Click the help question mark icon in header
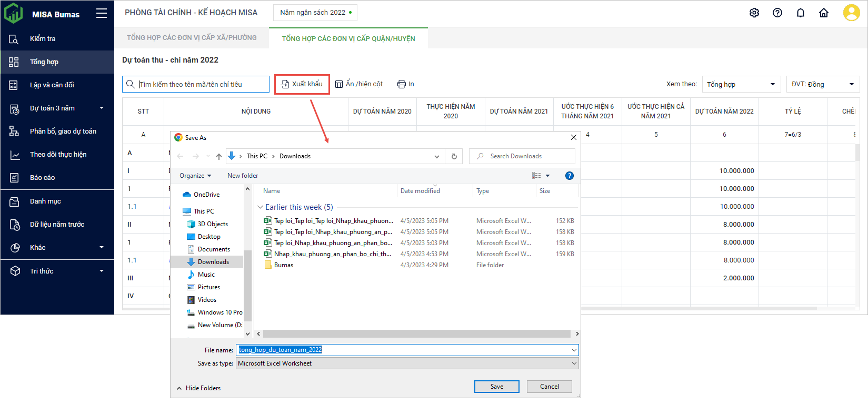Viewport: 868px width, 405px height. 777,13
